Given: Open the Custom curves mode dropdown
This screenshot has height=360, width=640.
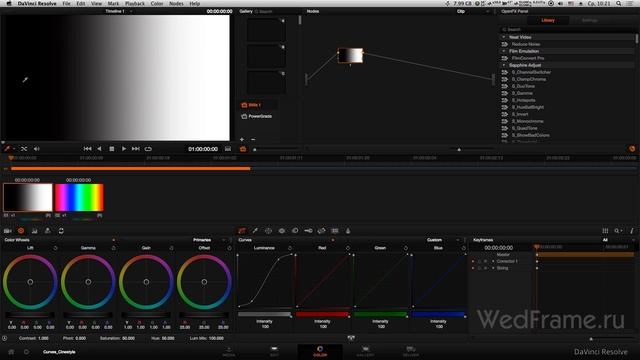Looking at the screenshot, I should click(442, 240).
